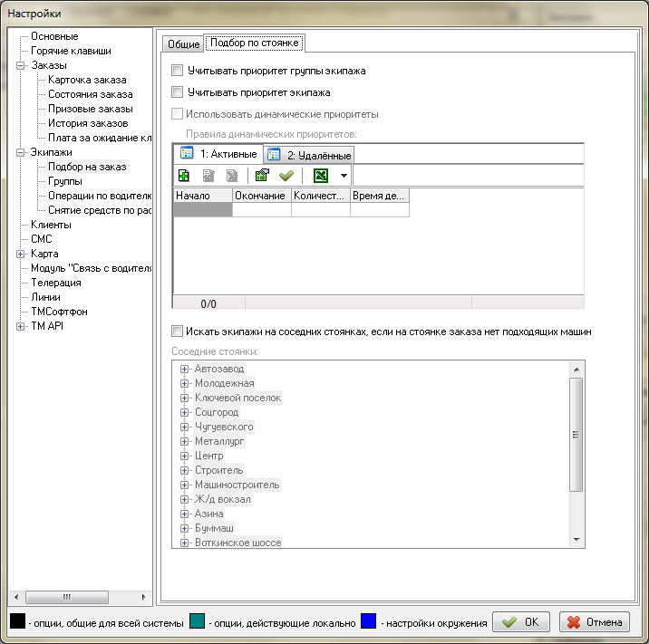Viewport: 649px width, 644px height.
Task: Click the greyed delete rule icon
Action: (232, 176)
